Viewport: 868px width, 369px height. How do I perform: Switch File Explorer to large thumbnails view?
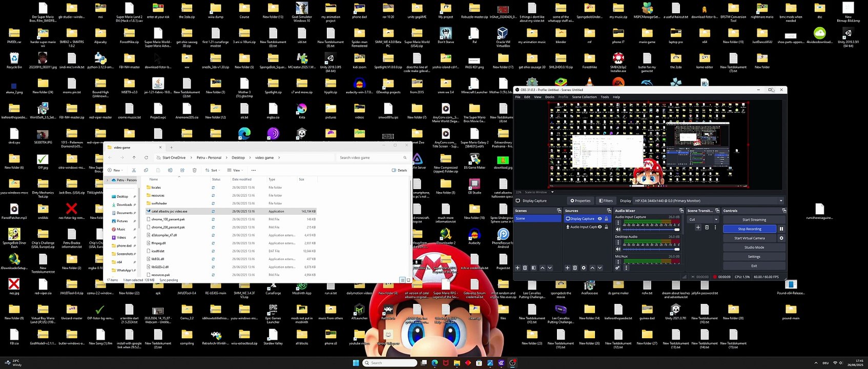pos(408,280)
